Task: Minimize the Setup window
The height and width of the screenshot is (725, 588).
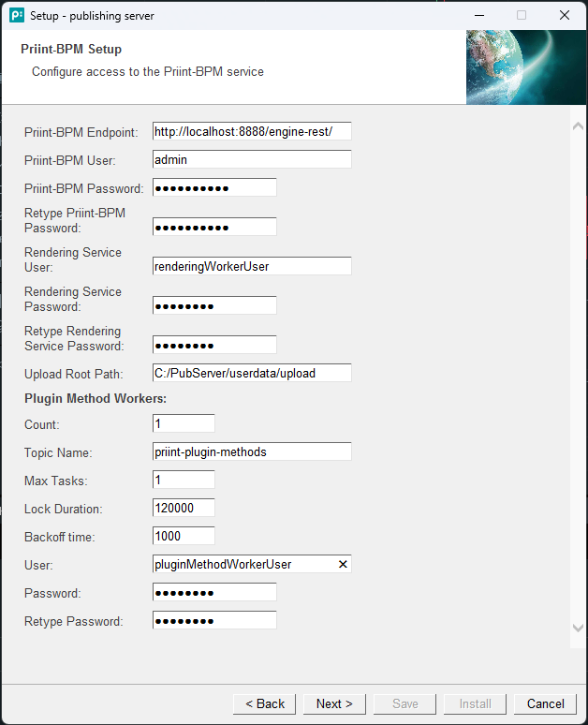Action: click(x=479, y=15)
